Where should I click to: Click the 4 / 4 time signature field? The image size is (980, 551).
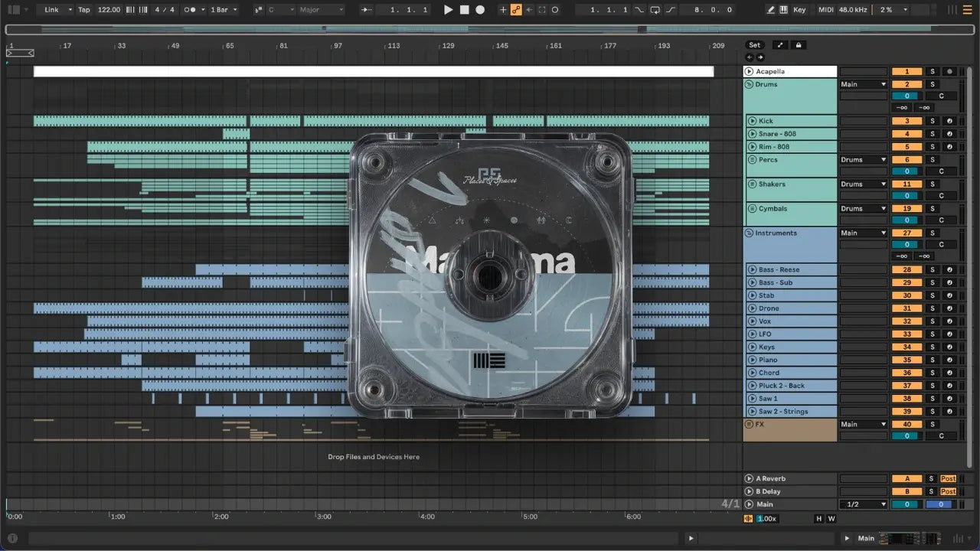tap(165, 10)
